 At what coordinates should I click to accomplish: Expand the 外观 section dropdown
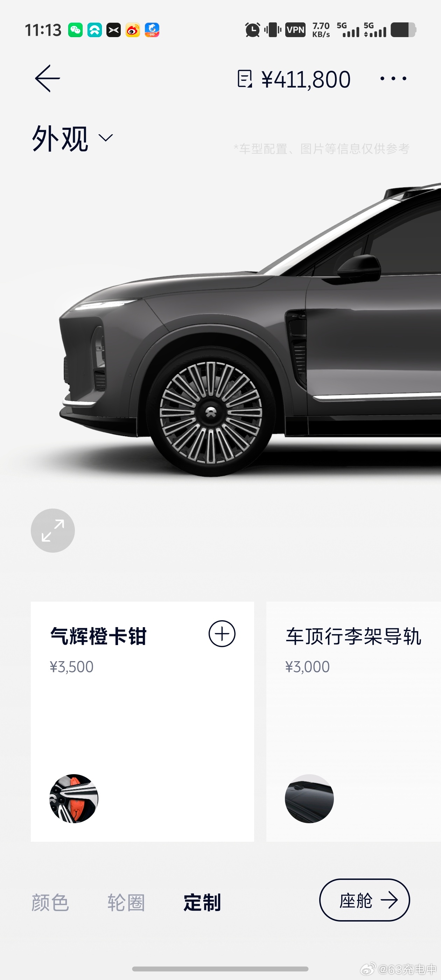72,138
